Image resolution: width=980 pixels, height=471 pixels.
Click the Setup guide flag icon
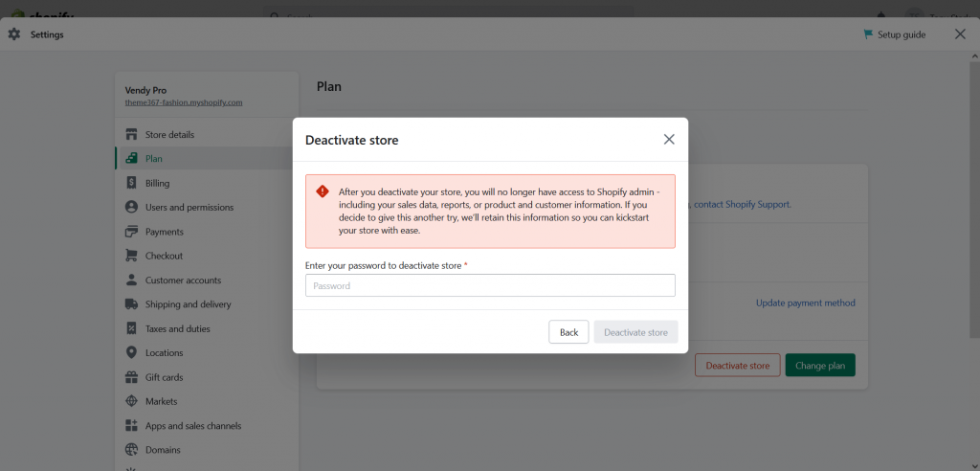point(868,34)
